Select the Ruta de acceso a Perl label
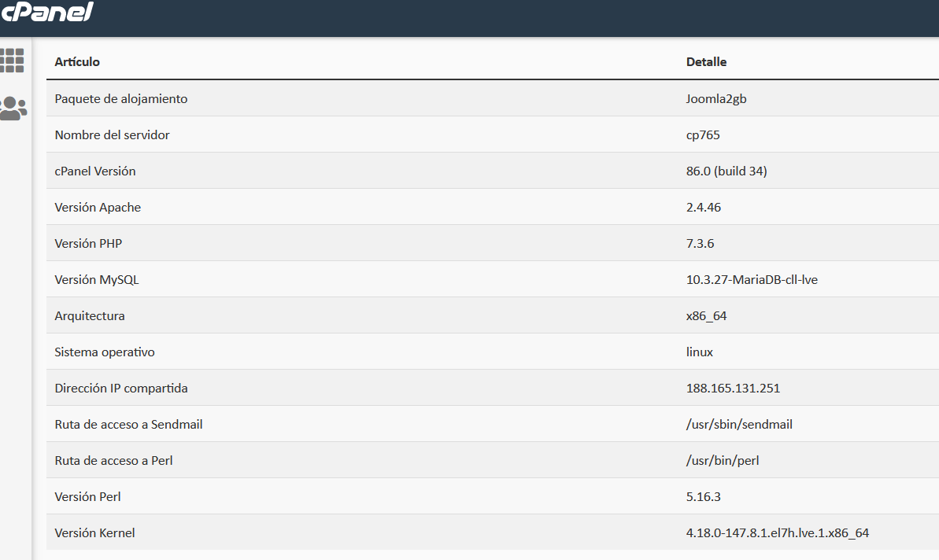Viewport: 939px width, 560px height. 114,461
